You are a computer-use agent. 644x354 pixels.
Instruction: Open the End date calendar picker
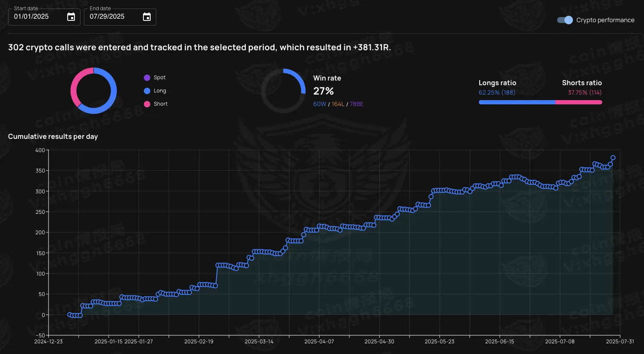pos(147,17)
